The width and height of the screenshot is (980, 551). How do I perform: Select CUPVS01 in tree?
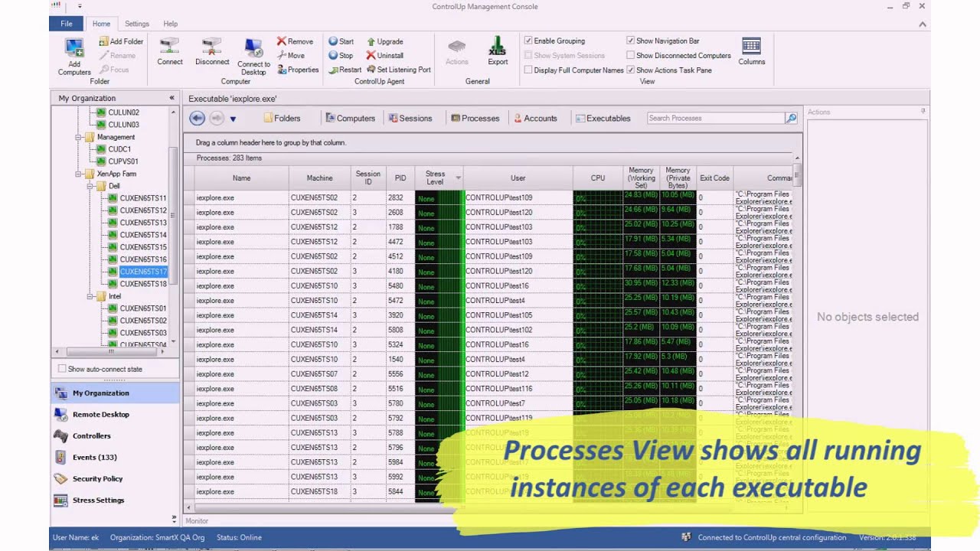123,161
